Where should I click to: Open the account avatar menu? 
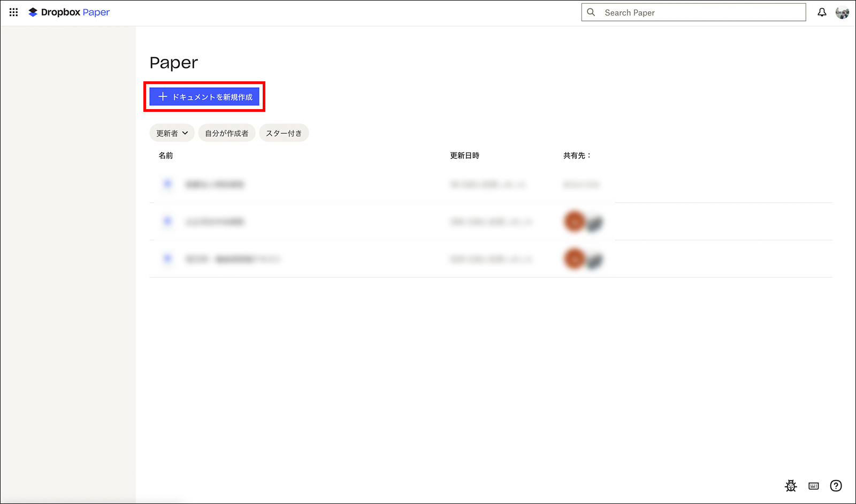pos(842,12)
